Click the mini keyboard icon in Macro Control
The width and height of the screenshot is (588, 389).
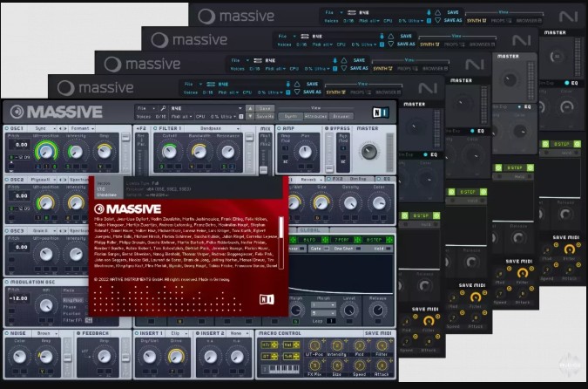(280, 369)
